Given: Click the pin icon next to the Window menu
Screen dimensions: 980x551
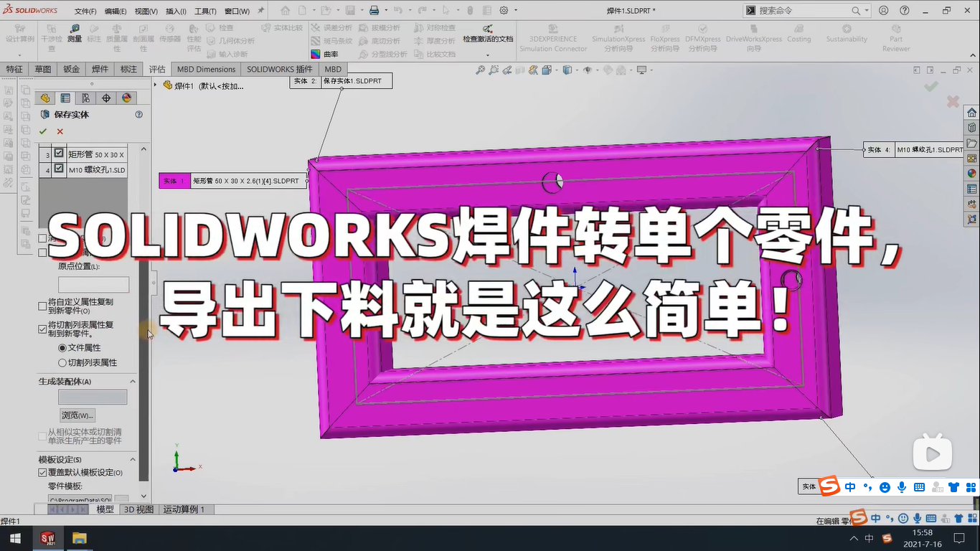Looking at the screenshot, I should pos(260,11).
